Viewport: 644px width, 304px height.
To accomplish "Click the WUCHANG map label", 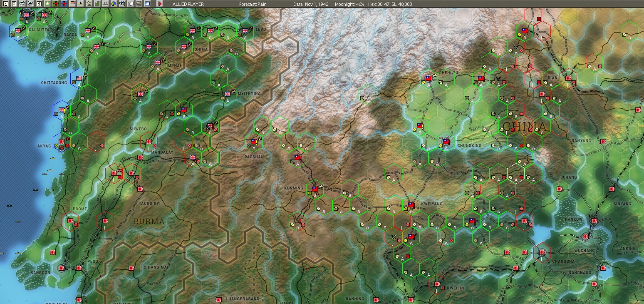I will click(585, 251).
